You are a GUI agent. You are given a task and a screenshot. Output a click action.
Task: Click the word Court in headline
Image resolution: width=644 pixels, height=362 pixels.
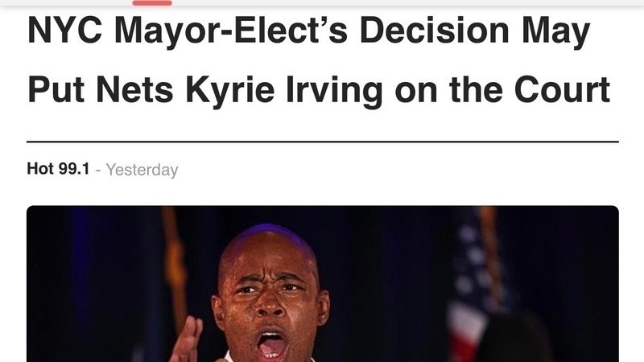tap(562, 89)
